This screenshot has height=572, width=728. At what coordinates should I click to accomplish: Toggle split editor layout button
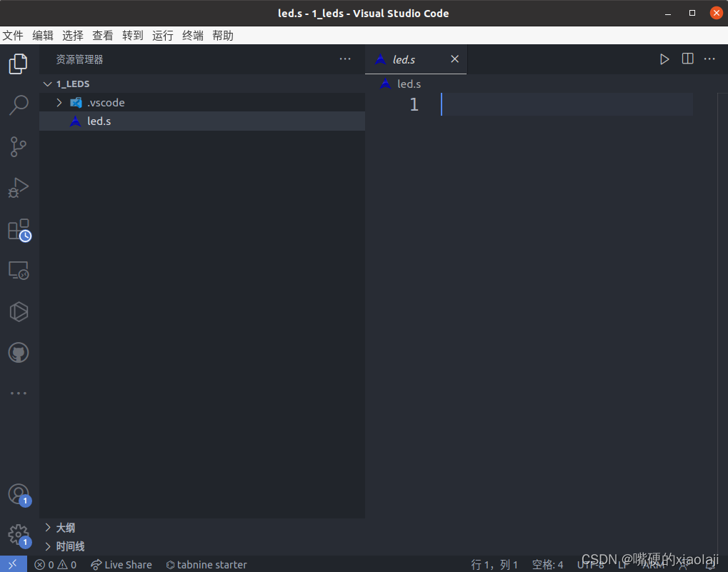click(687, 59)
